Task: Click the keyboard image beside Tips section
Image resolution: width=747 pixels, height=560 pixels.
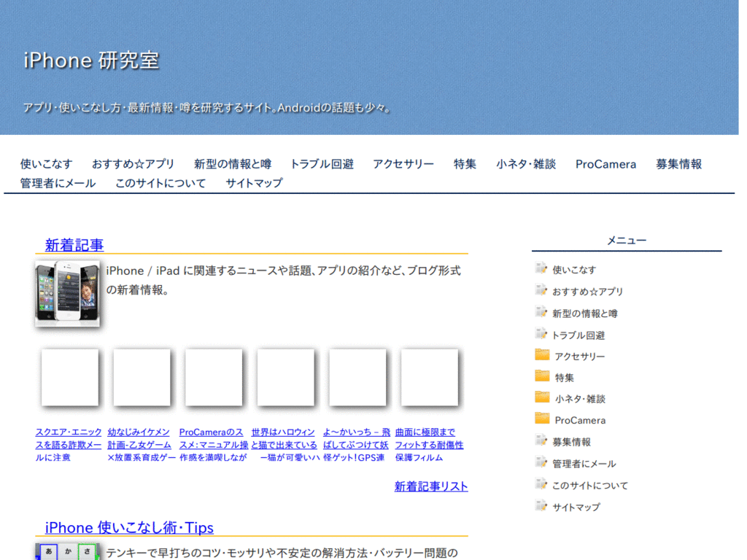Action: pyautogui.click(x=68, y=551)
